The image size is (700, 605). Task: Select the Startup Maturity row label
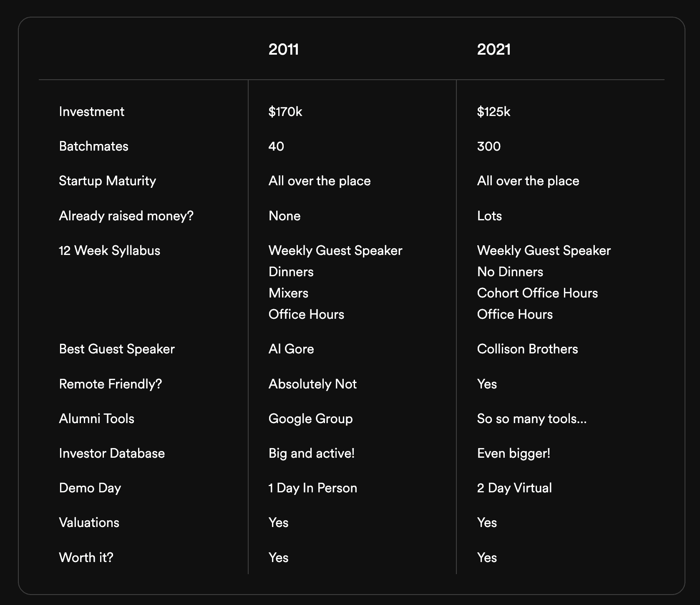pos(108,181)
